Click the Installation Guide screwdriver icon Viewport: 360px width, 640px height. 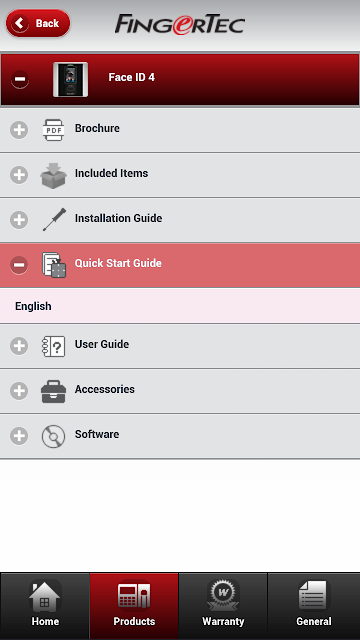click(x=54, y=220)
